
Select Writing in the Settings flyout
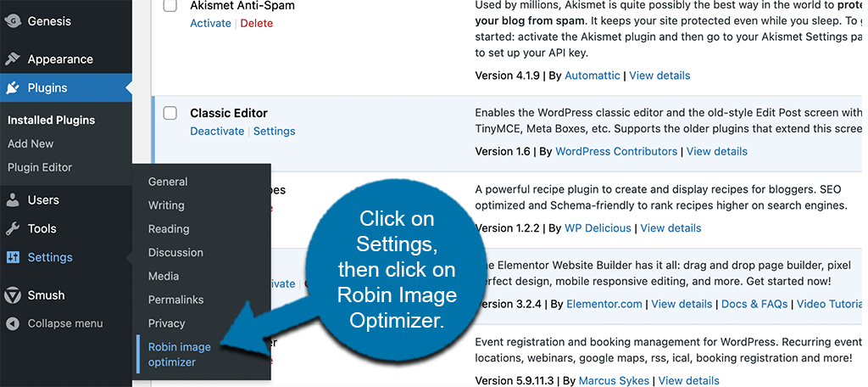click(166, 205)
